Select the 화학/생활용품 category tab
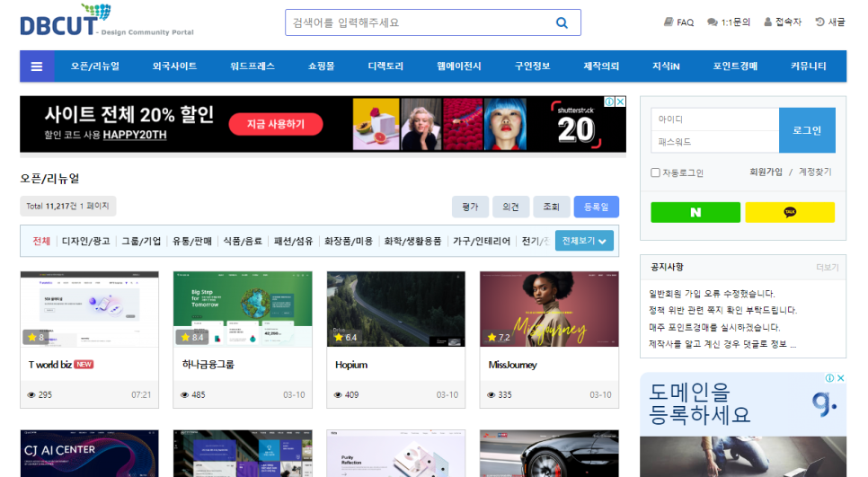 coord(412,242)
